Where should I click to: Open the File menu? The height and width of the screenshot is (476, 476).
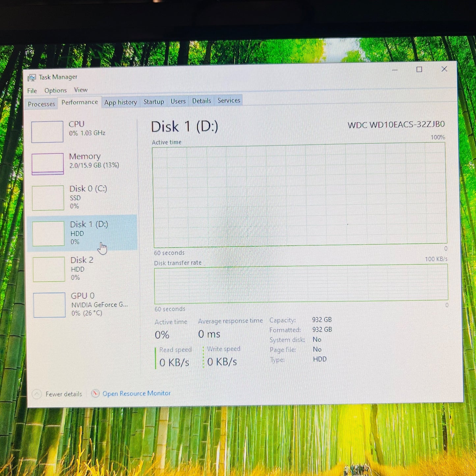(32, 91)
